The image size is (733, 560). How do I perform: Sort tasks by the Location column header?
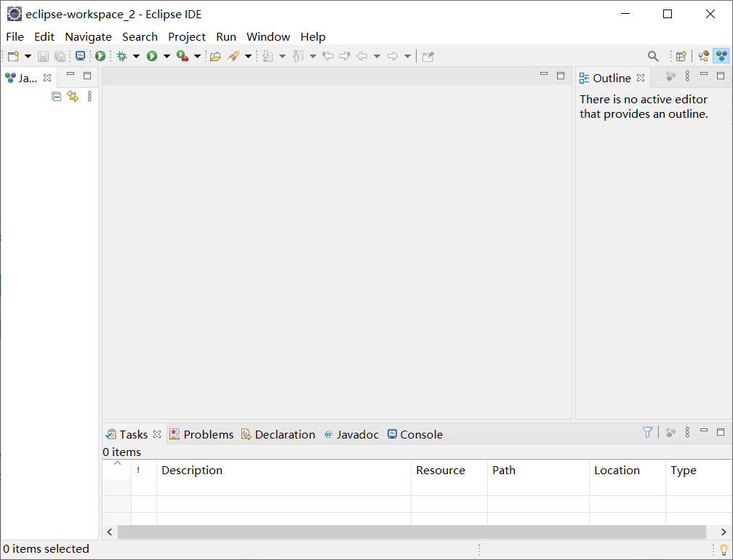coord(628,471)
